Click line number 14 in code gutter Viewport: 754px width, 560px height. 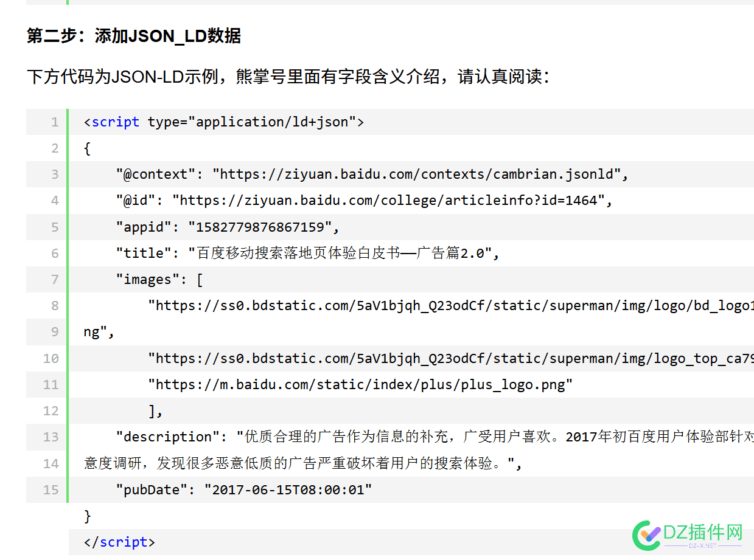[51, 463]
